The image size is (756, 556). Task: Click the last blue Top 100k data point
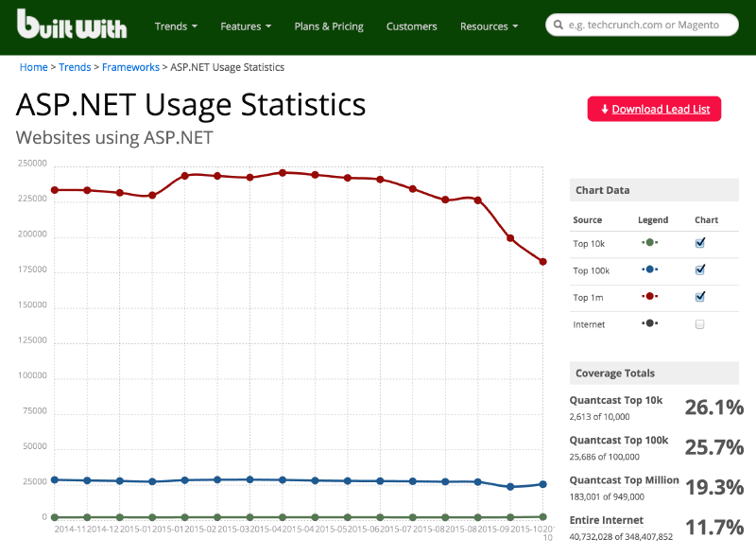pyautogui.click(x=542, y=484)
